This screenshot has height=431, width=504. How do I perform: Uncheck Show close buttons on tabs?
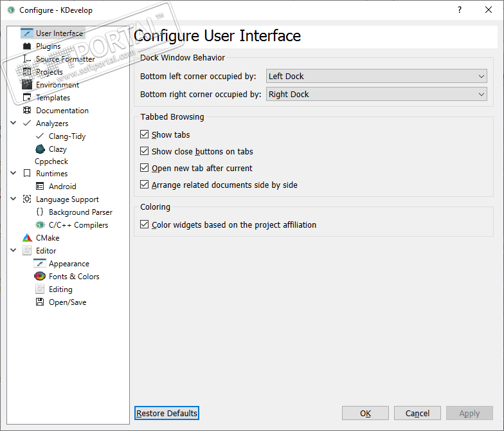pyautogui.click(x=145, y=152)
